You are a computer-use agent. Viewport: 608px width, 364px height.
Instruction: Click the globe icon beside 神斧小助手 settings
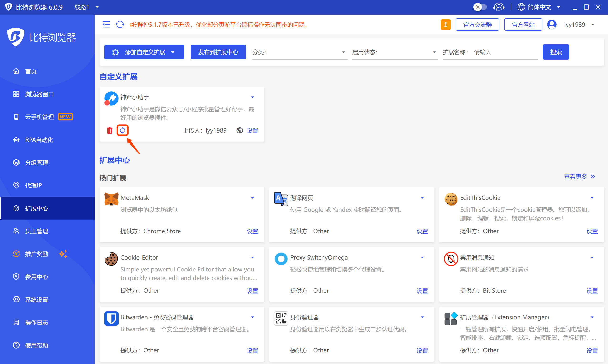239,130
